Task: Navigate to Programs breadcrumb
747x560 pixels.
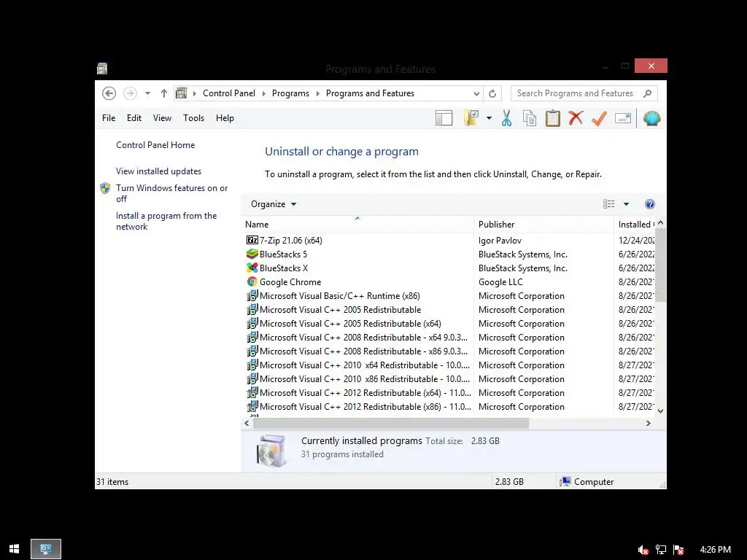Action: [290, 93]
